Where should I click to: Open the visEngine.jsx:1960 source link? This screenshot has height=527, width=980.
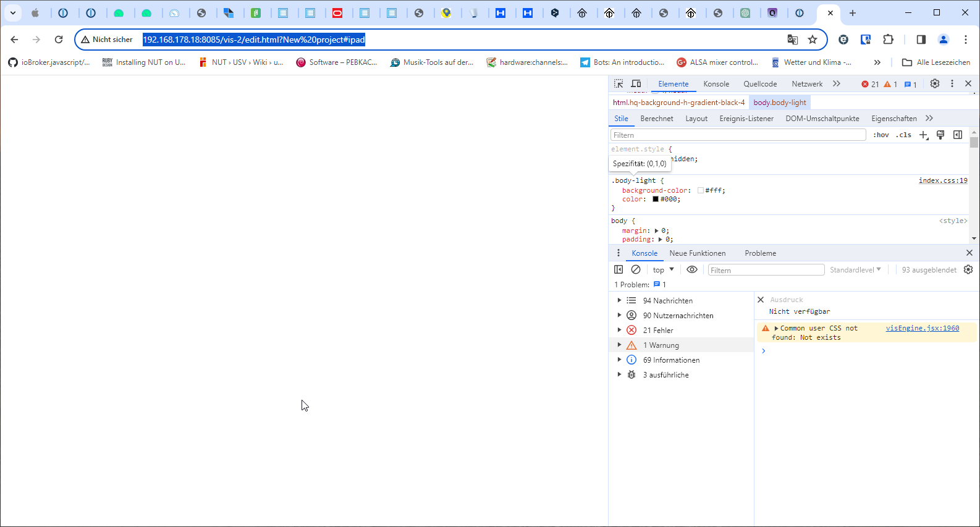[922, 328]
